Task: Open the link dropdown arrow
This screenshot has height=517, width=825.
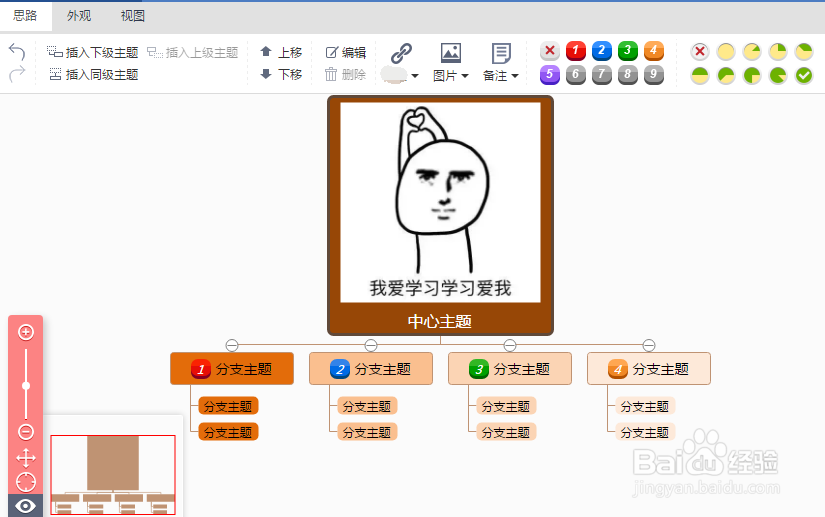Action: [415, 76]
